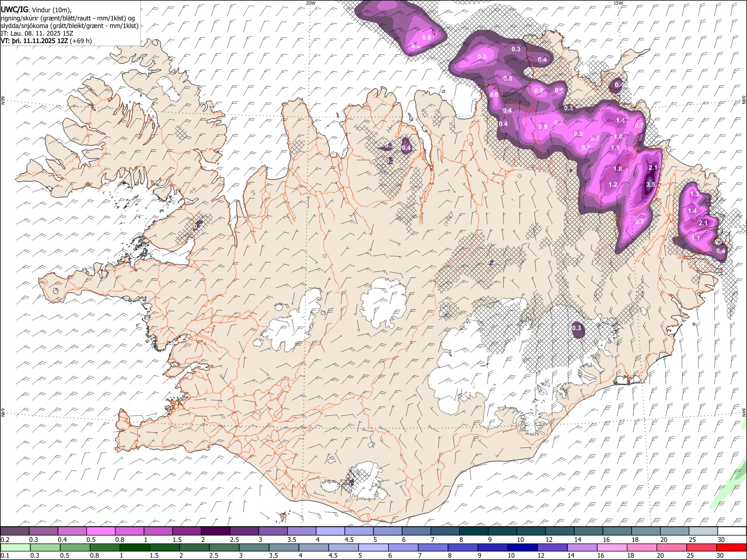Viewport: 747px width, 560px height.
Task: Click the 1.2 precipitation value on the map
Action: pos(613,184)
